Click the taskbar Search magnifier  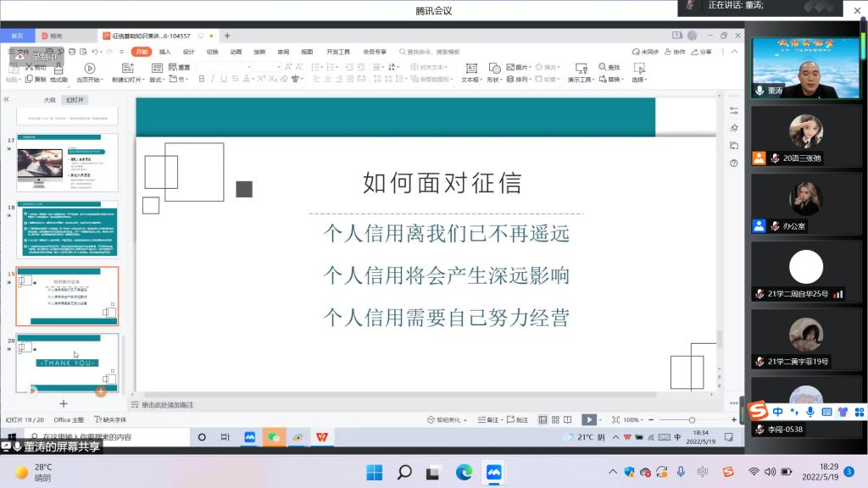[404, 473]
